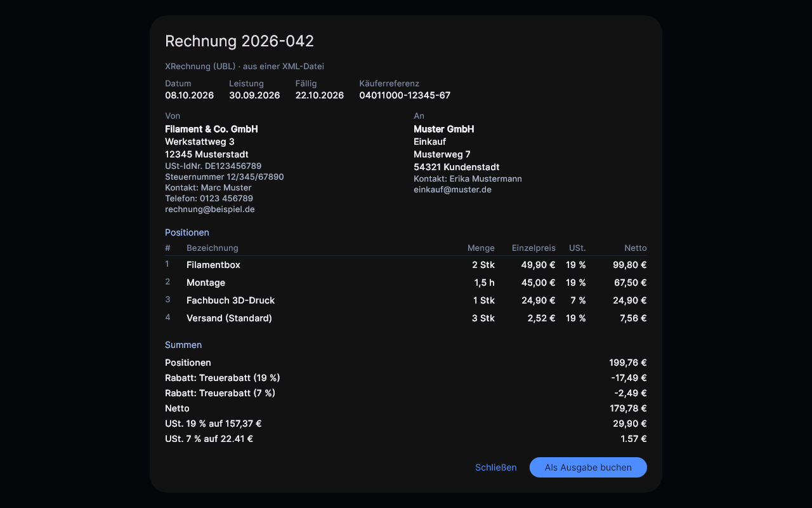Select seller city 12345 Musterstadt
Screen dimensions: 812x508
pos(207,154)
